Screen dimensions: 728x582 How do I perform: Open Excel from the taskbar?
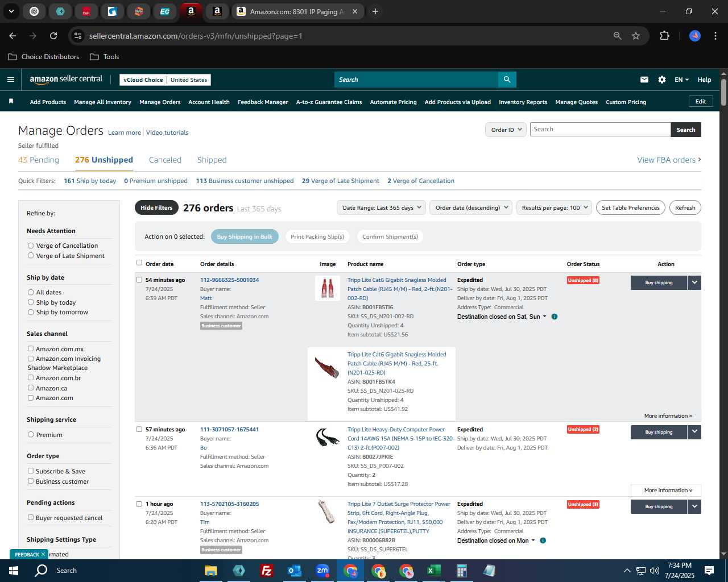pyautogui.click(x=434, y=571)
